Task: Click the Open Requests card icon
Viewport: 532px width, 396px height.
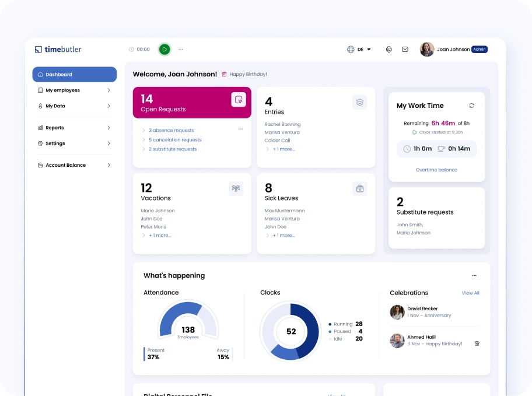Action: pyautogui.click(x=238, y=100)
